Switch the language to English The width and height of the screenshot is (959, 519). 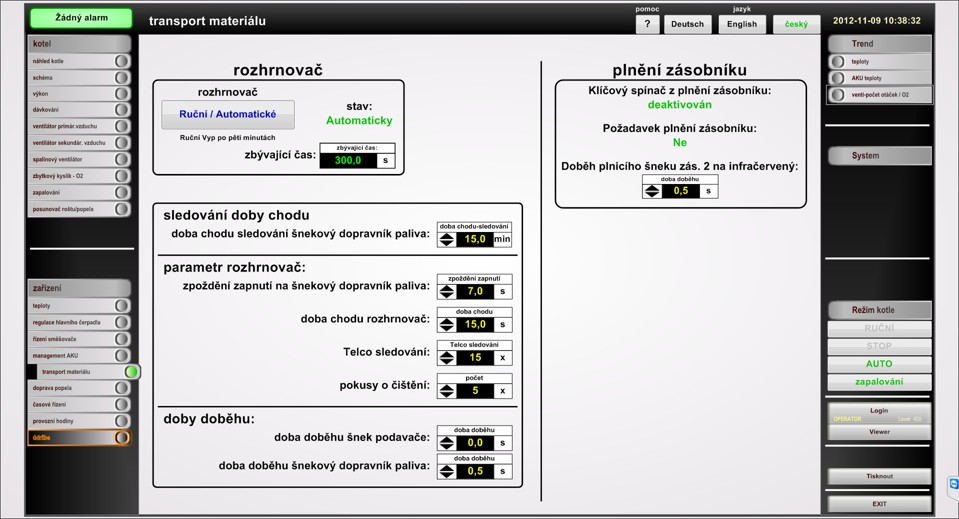742,24
